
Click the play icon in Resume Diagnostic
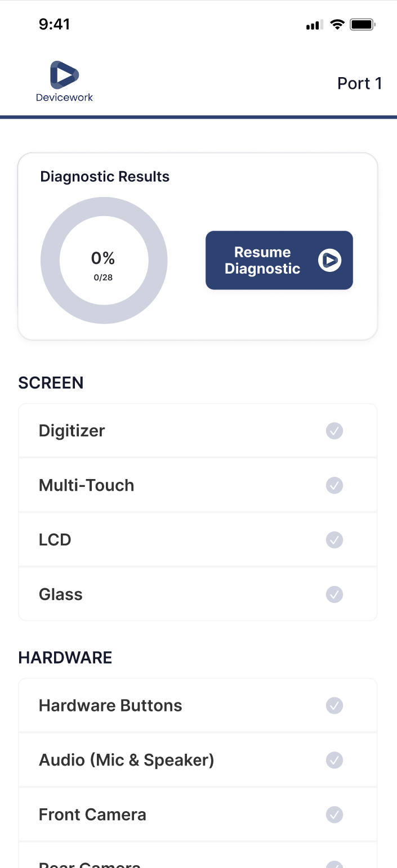[329, 261]
